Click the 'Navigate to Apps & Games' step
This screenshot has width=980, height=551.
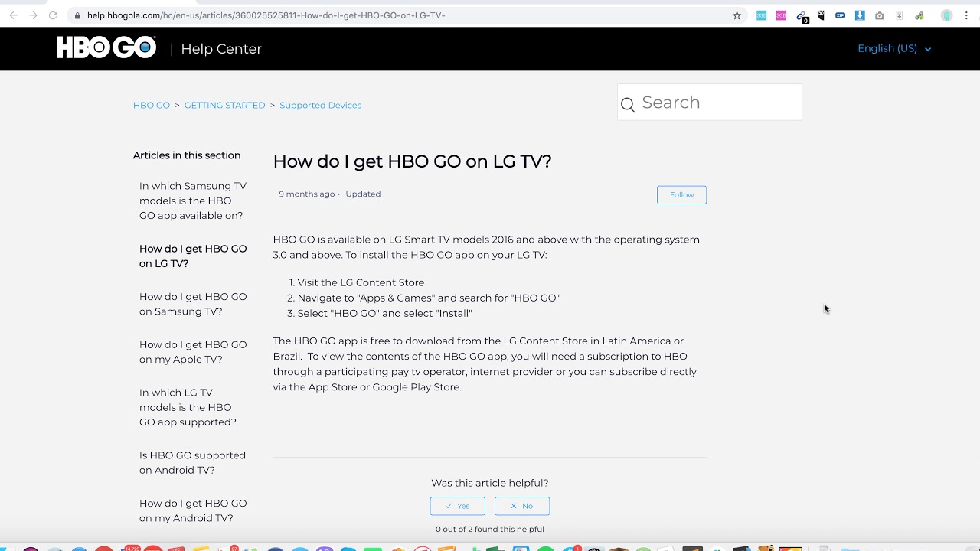[x=429, y=298]
